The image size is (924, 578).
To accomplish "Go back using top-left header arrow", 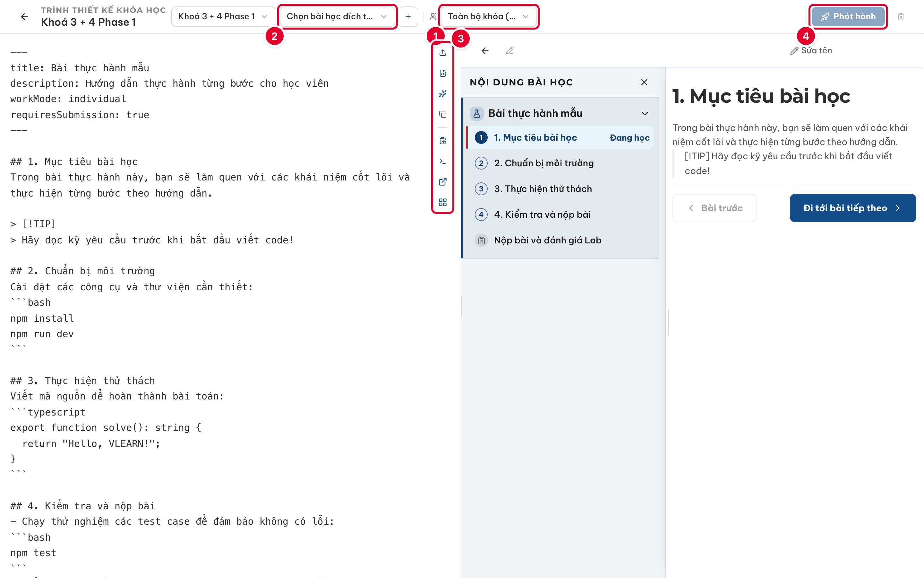I will coord(24,17).
